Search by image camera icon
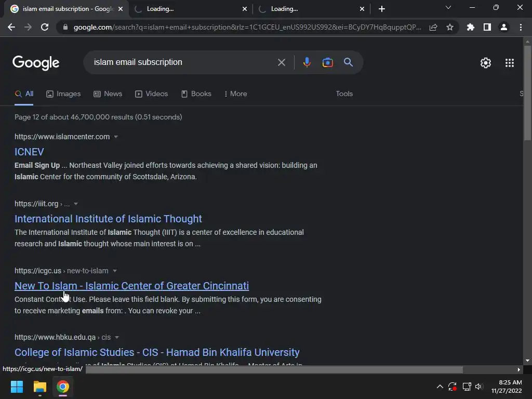 327,62
